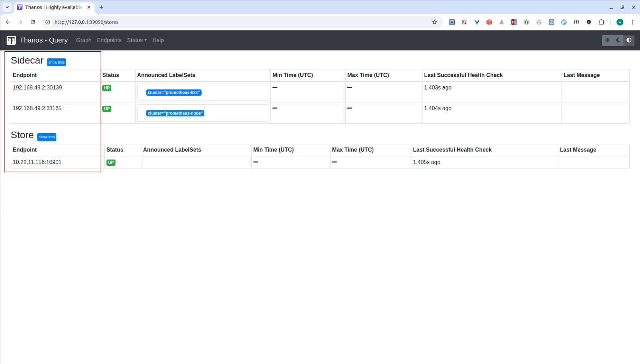Open the browser extensions puzzle icon

[x=601, y=22]
